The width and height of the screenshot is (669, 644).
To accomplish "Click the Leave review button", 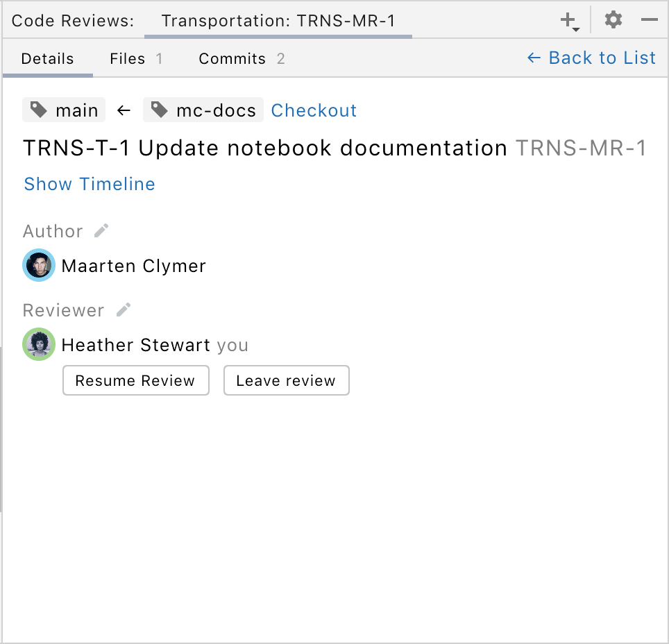I will pyautogui.click(x=287, y=380).
